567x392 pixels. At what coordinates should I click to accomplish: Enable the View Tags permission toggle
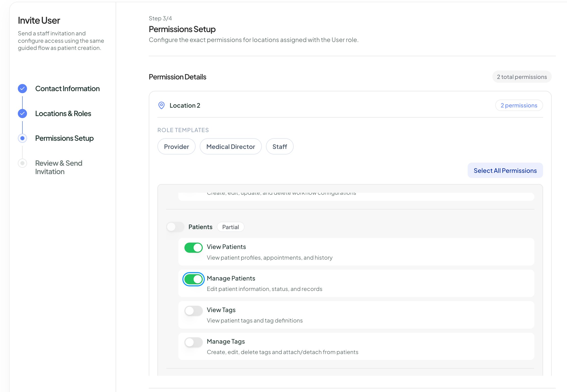(194, 311)
